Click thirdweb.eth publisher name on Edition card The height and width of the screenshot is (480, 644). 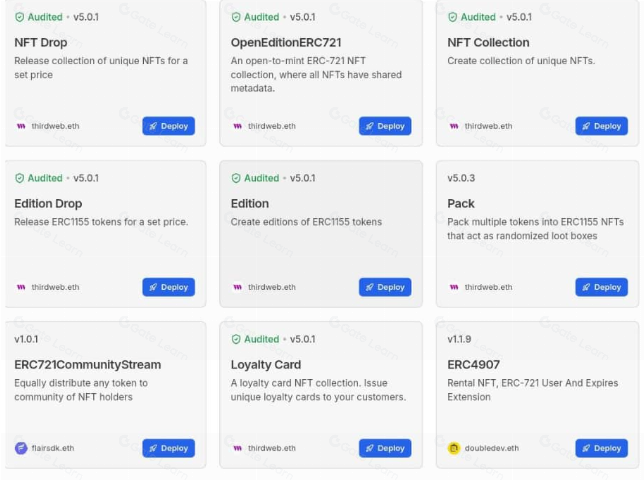point(272,287)
